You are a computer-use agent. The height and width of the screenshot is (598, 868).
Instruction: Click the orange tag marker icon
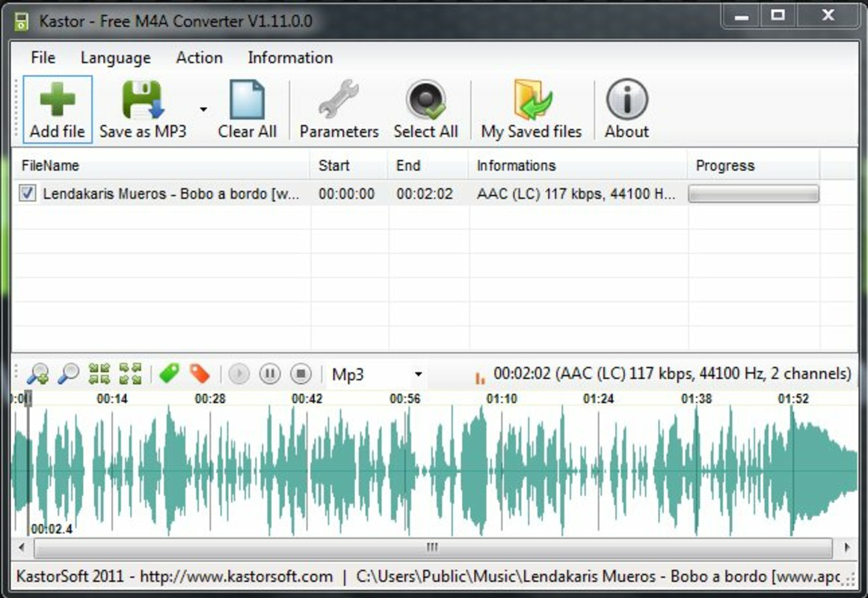(200, 374)
